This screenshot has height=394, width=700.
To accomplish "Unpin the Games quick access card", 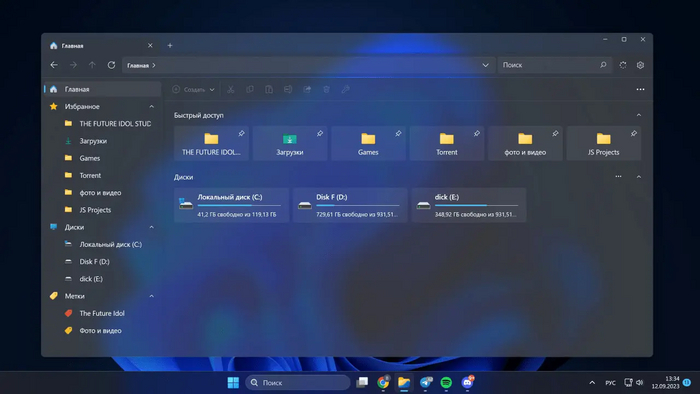I will coord(398,133).
